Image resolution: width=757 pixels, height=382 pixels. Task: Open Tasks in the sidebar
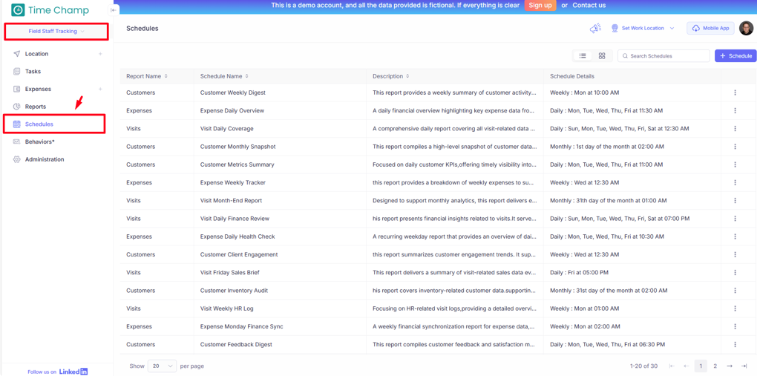(x=33, y=71)
